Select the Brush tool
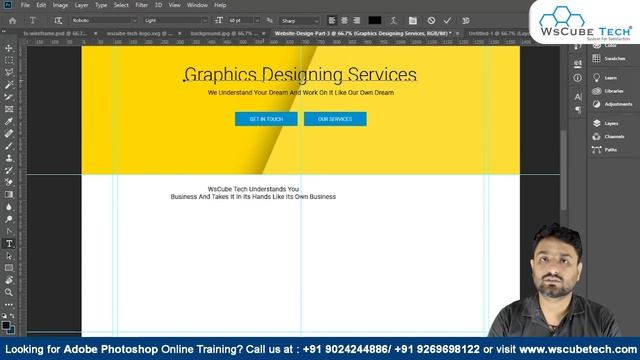This screenshot has width=640, height=360. (9, 146)
